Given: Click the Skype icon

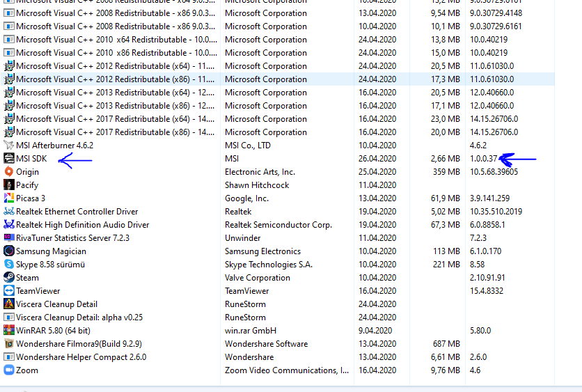Looking at the screenshot, I should tap(9, 265).
